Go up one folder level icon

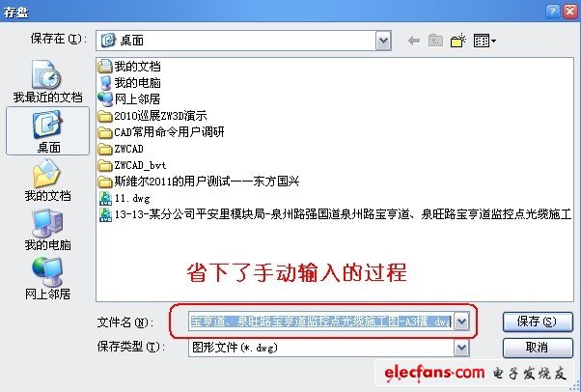click(x=436, y=41)
